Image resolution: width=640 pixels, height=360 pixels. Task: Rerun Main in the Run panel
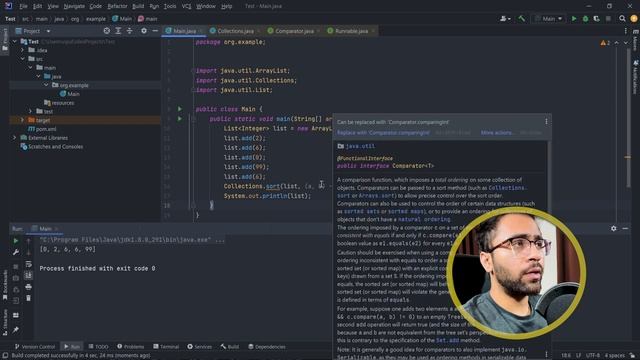tap(16, 241)
